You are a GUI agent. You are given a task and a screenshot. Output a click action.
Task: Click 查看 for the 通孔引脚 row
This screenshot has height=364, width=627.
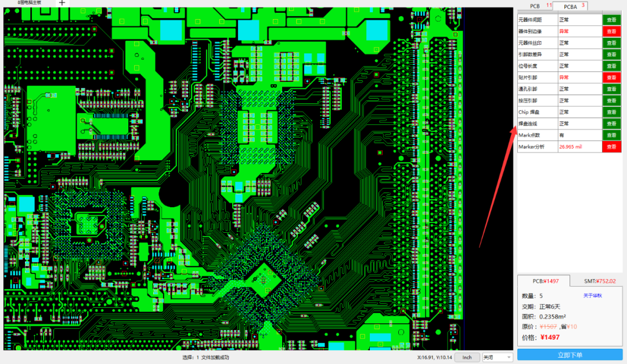tap(611, 89)
